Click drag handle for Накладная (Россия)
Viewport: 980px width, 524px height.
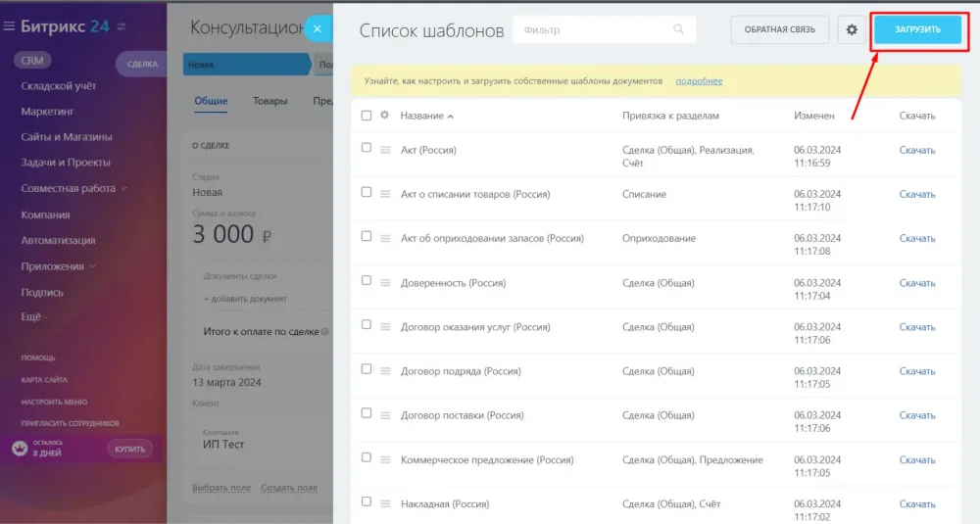point(385,504)
